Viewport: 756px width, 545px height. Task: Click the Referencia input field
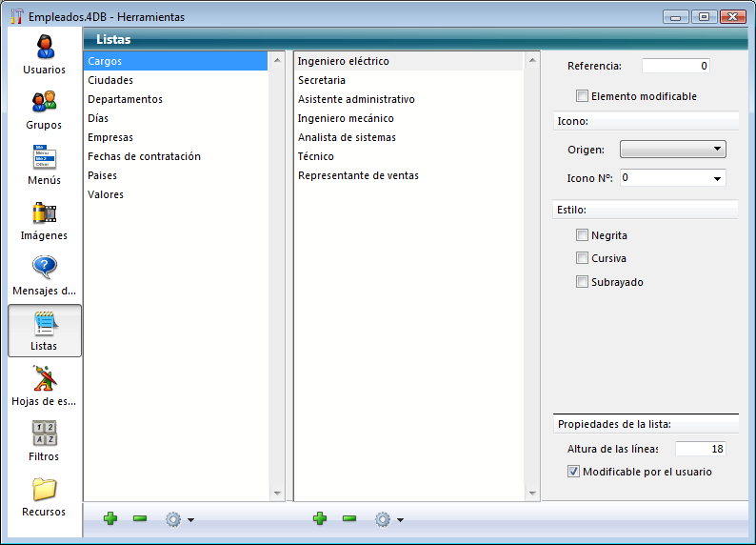(x=675, y=66)
